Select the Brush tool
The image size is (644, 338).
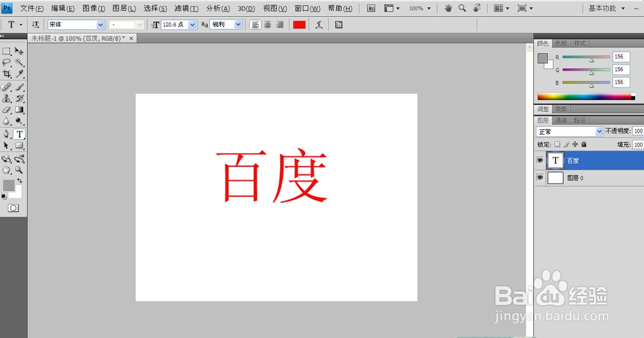tap(19, 87)
